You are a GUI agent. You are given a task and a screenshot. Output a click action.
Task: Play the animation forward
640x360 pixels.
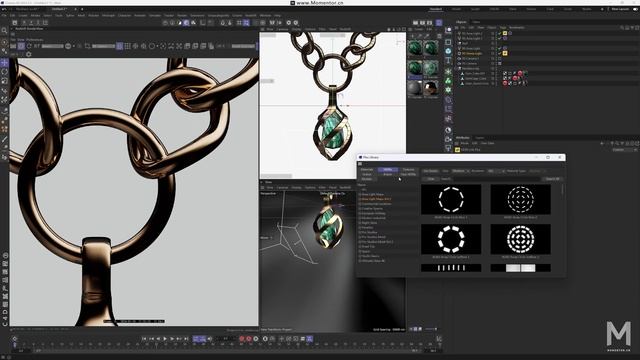click(x=165, y=339)
